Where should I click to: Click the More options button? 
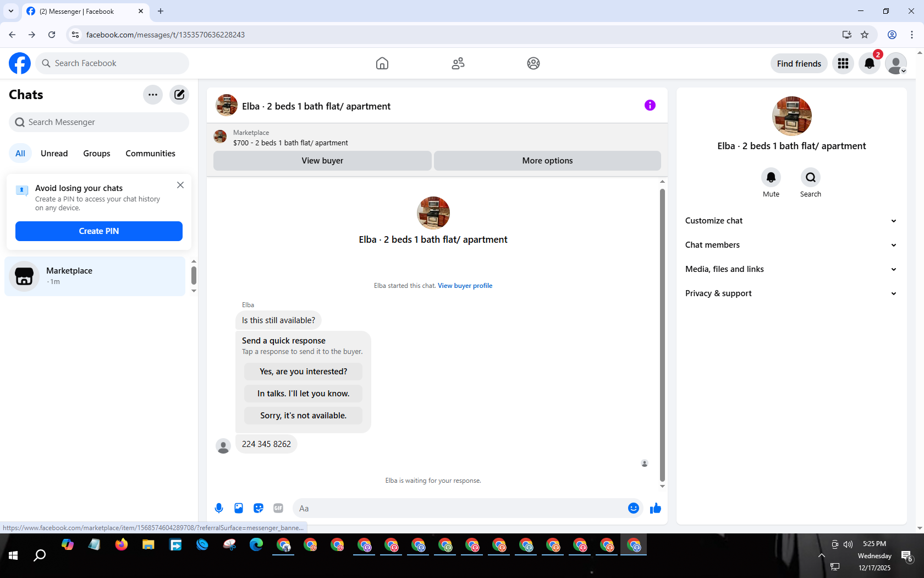point(547,161)
